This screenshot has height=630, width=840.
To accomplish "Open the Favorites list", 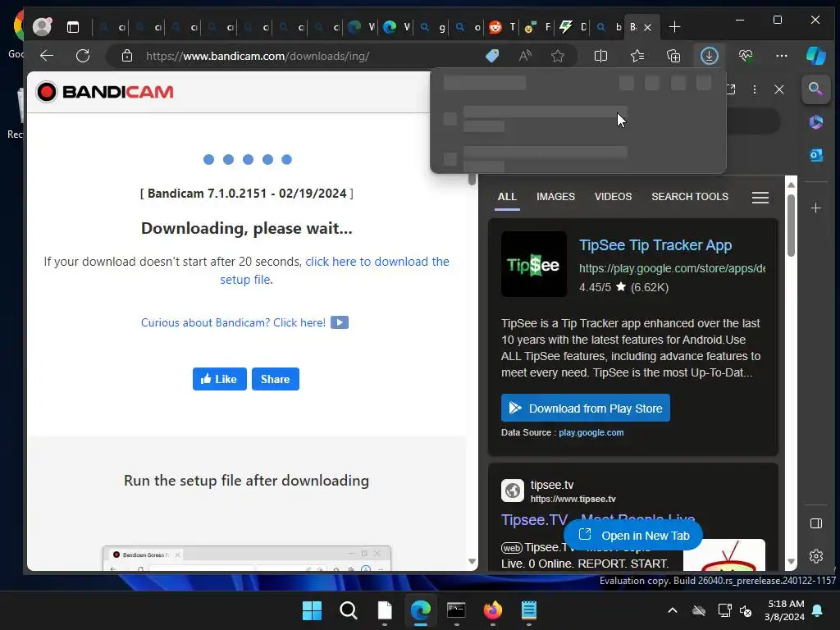I will pos(637,56).
